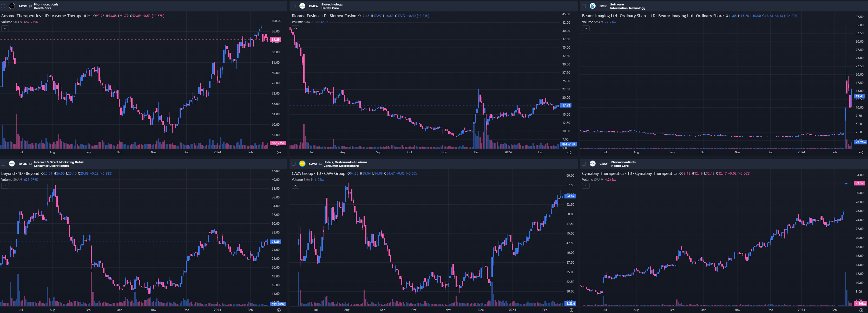Open chart settings gear on Biomea Fusion chart
The image size is (868, 313).
(x=569, y=152)
